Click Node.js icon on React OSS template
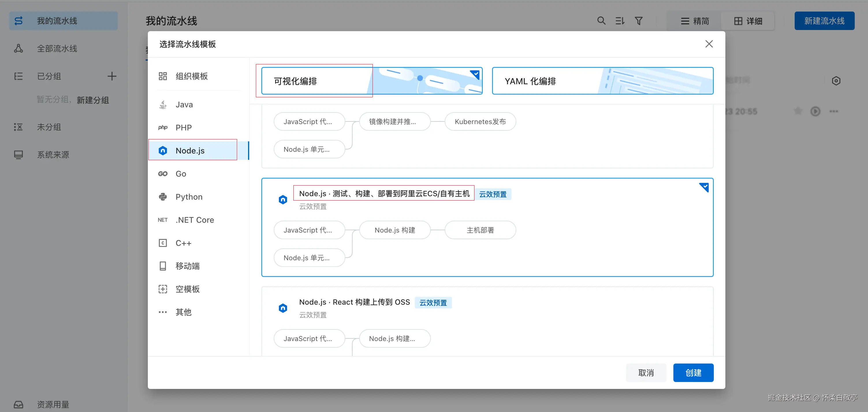 point(283,308)
